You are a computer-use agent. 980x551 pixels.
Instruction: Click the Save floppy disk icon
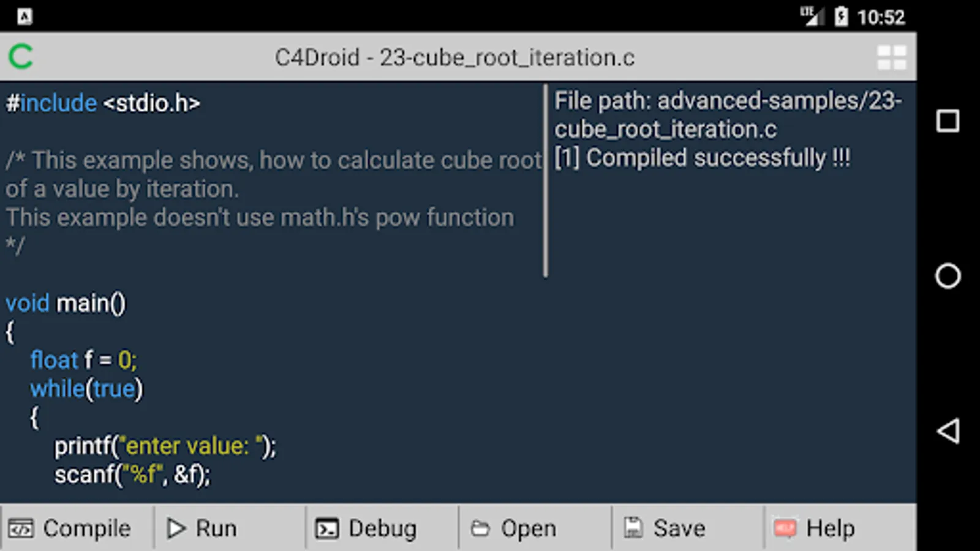pos(633,528)
